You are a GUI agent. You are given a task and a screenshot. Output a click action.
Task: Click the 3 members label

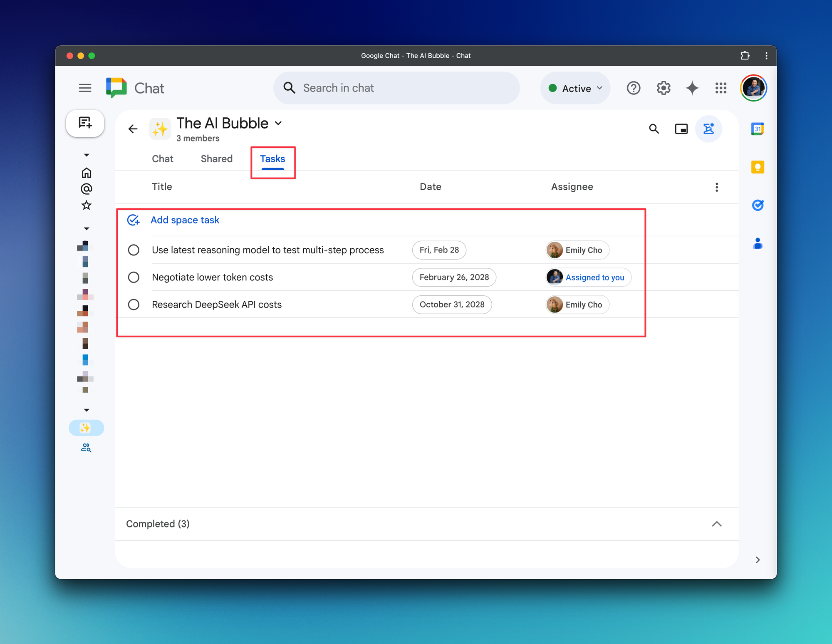pyautogui.click(x=198, y=138)
